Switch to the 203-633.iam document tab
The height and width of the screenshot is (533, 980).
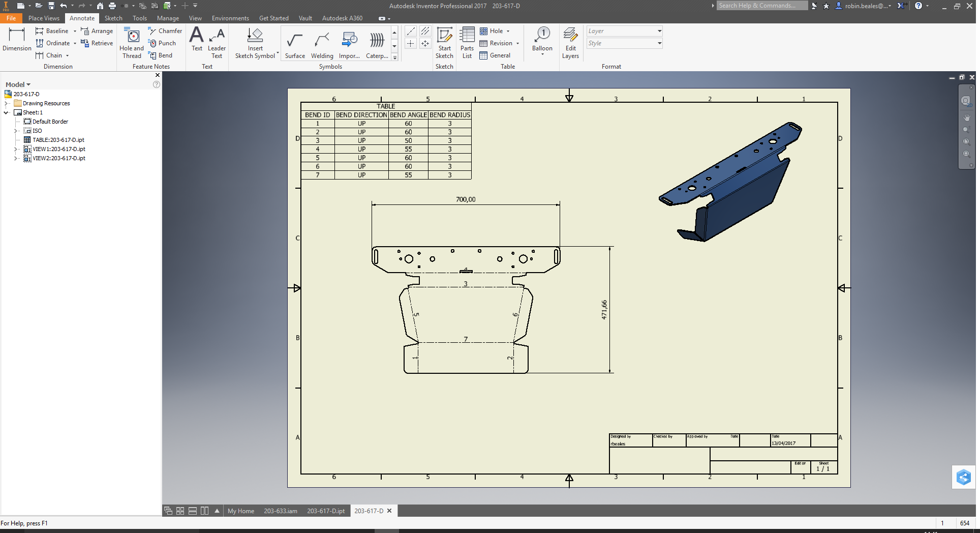click(280, 511)
